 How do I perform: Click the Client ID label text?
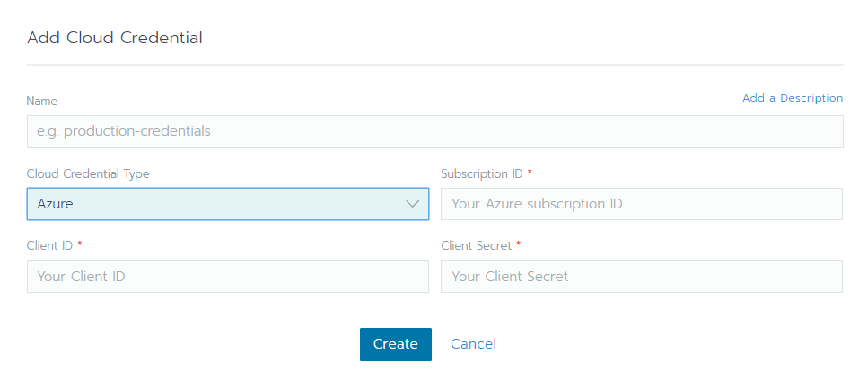click(49, 245)
